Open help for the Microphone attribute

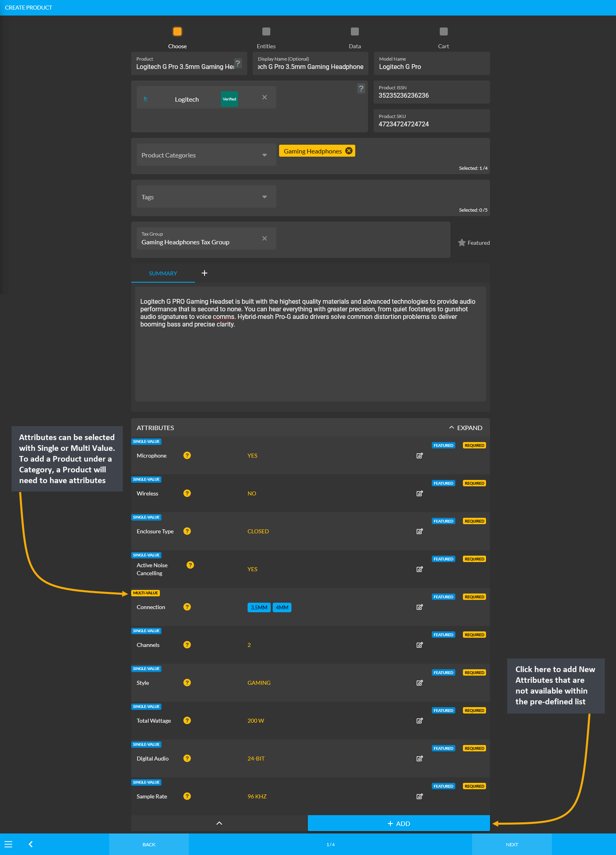187,455
